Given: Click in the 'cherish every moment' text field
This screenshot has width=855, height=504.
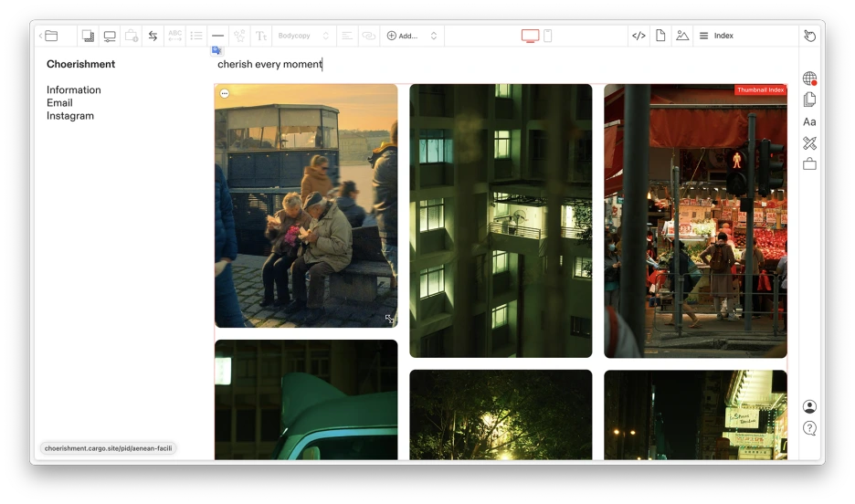Looking at the screenshot, I should 269,64.
